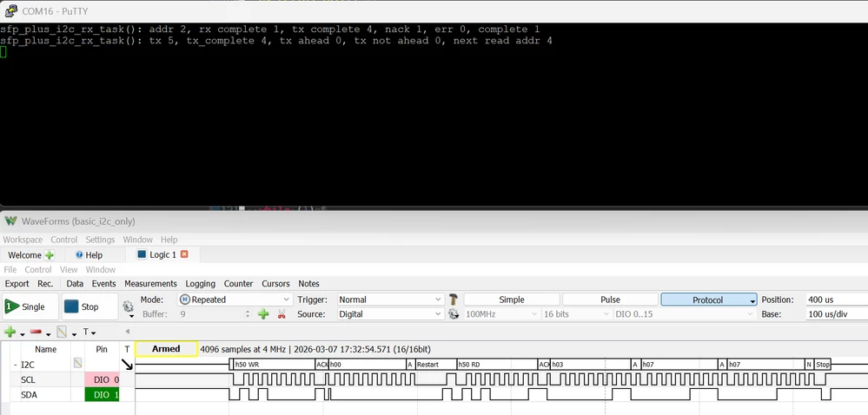Click the green plus beside the Welcome tab

pos(50,255)
